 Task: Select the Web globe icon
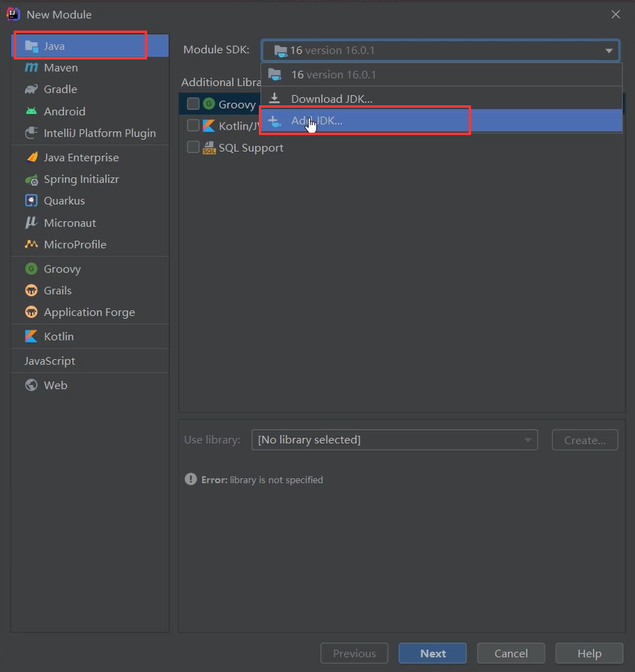(x=31, y=385)
